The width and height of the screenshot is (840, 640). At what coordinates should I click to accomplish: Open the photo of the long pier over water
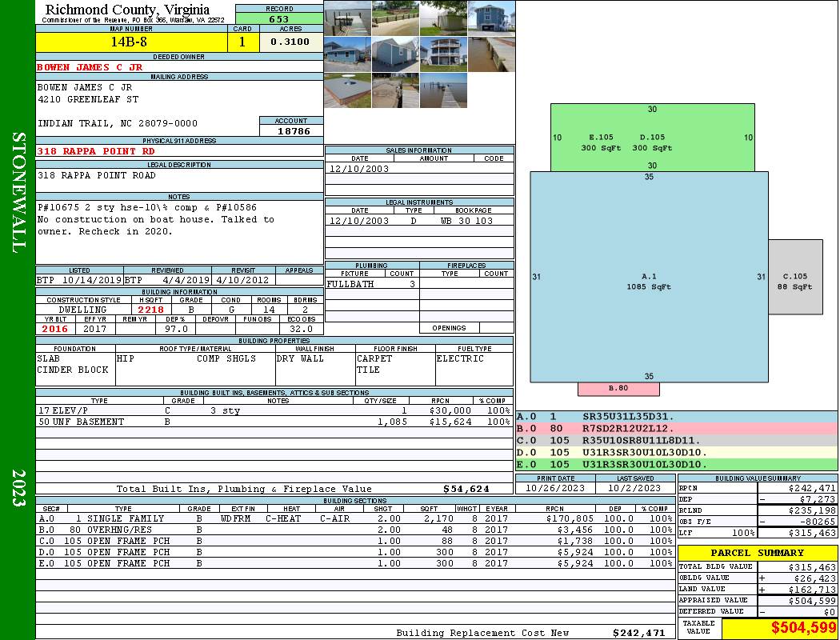(x=443, y=90)
